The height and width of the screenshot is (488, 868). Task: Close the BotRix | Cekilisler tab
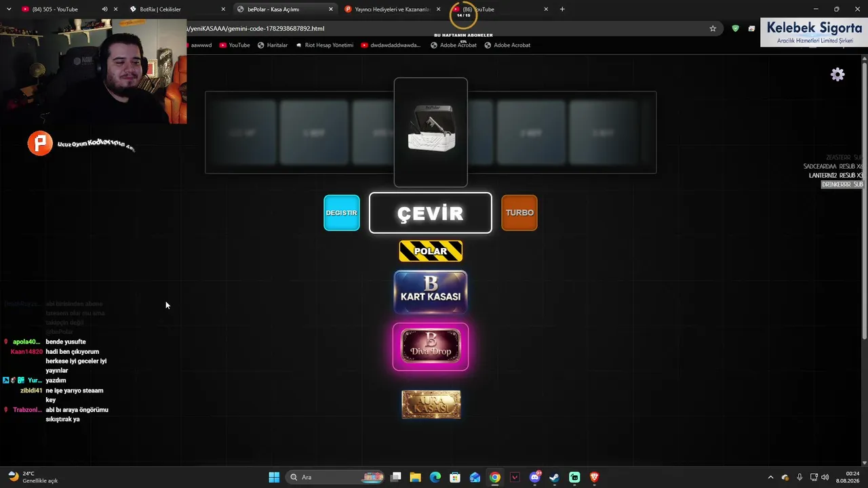point(223,9)
